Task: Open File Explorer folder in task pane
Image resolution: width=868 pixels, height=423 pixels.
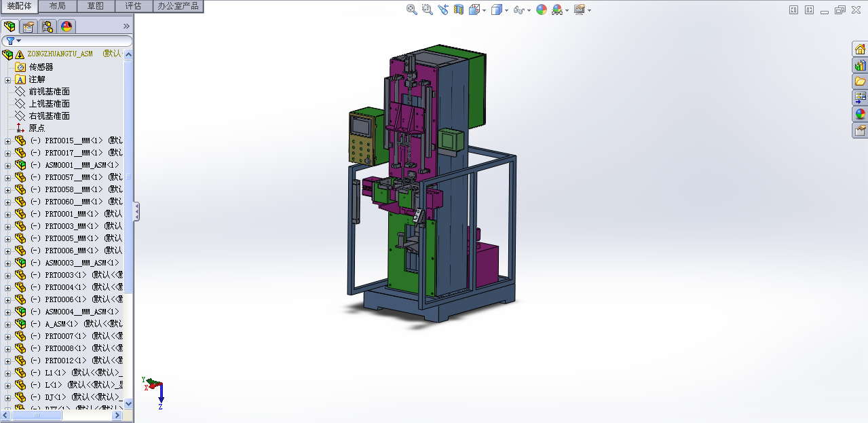Action: coord(861,81)
